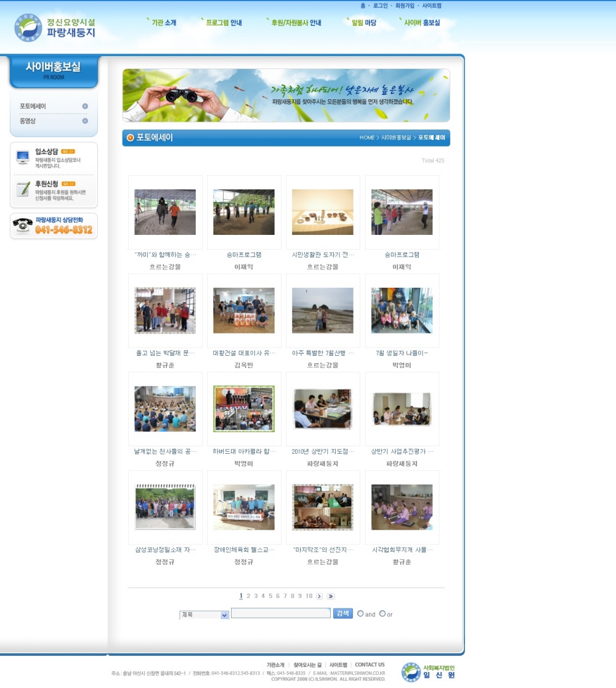The height and width of the screenshot is (688, 616).
Task: Click the computer monitor icon for 입소상담
Action: click(23, 158)
